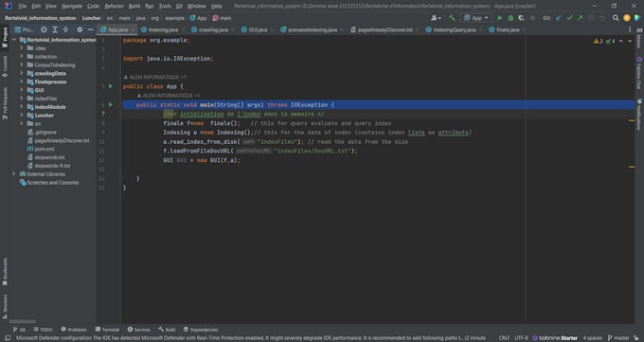The width and height of the screenshot is (644, 342).
Task: Open the Refactor menu
Action: pyautogui.click(x=115, y=7)
